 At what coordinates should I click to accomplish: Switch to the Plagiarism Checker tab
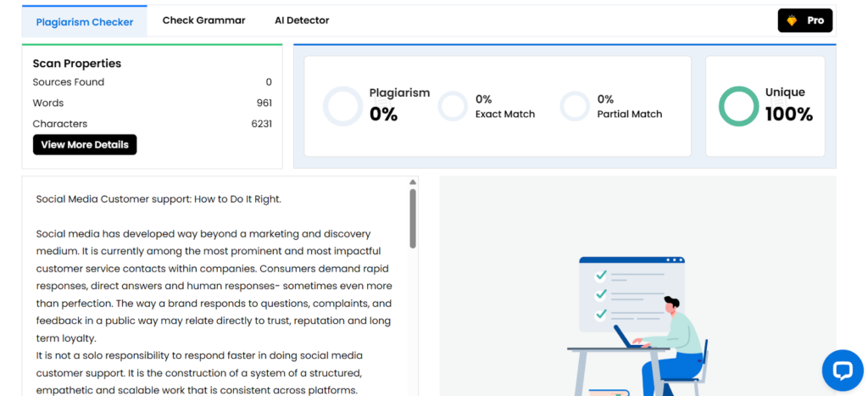[x=85, y=22]
